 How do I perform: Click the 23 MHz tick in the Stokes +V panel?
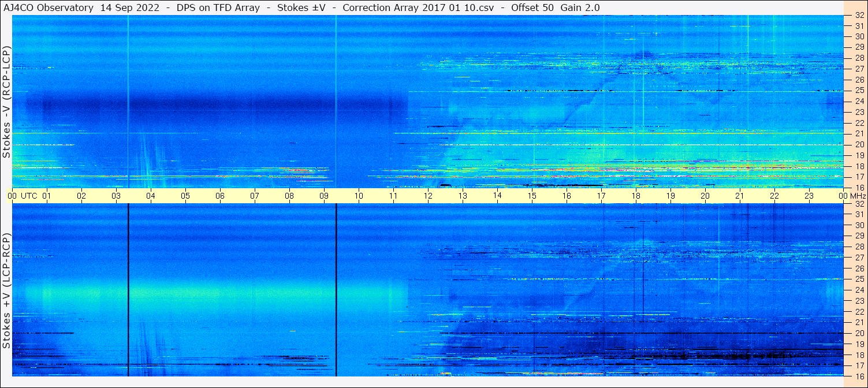pyautogui.click(x=859, y=301)
